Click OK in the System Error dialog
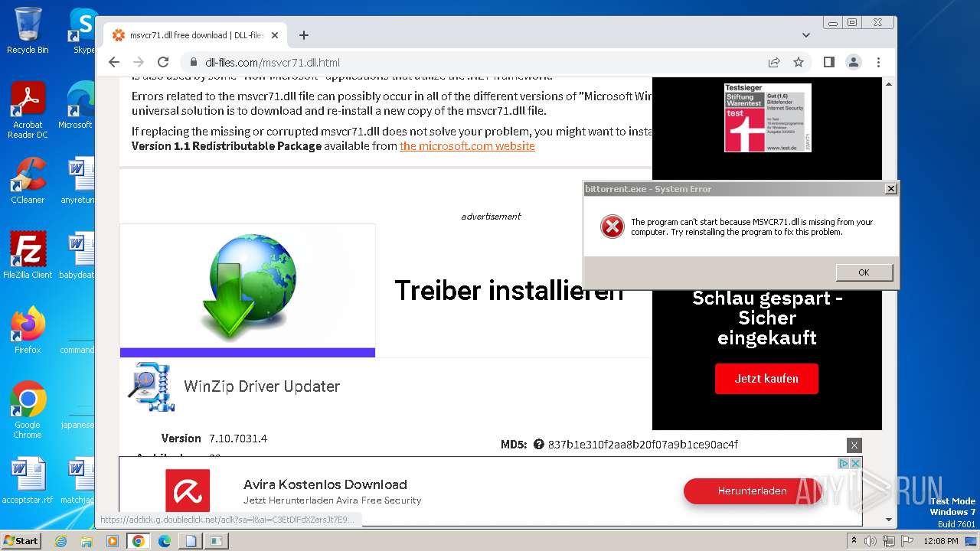This screenshot has height=551, width=980. (864, 272)
